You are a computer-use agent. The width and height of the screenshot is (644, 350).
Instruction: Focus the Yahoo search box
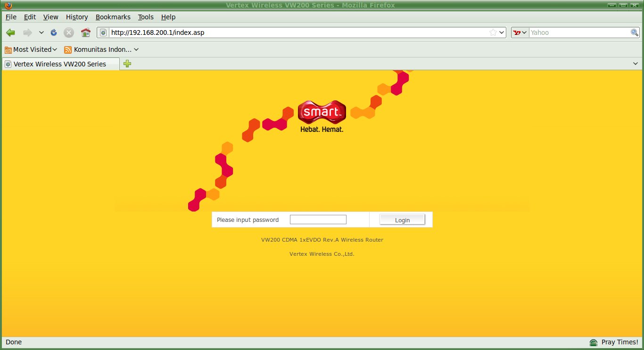click(x=579, y=33)
